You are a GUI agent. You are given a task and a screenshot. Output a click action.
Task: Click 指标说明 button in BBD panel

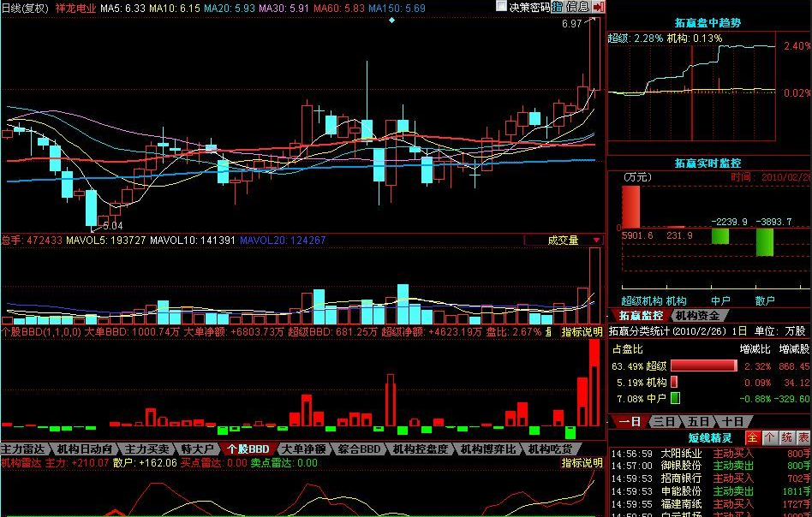coord(582,331)
